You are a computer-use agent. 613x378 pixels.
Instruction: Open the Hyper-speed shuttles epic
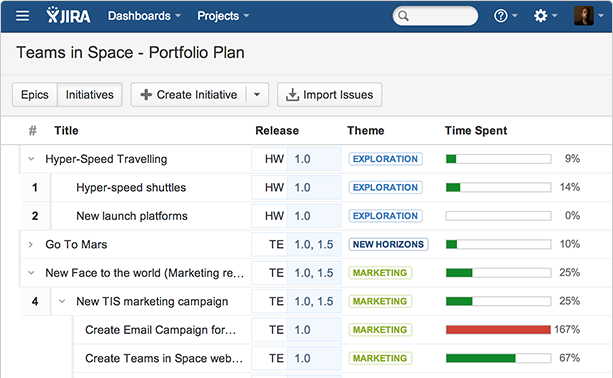[131, 188]
